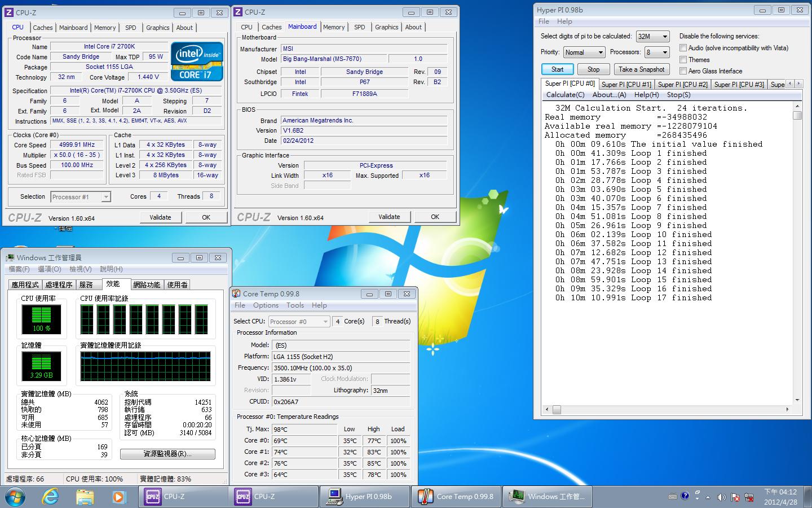Open the Stop(S) menu in Super PI
This screenshot has width=812, height=508.
[x=678, y=95]
